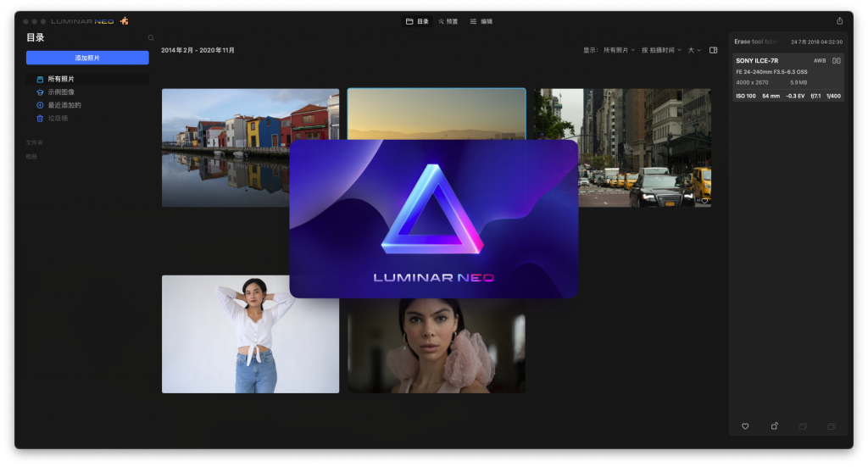Click the share/export icon at top right
868x467 pixels.
[840, 21]
